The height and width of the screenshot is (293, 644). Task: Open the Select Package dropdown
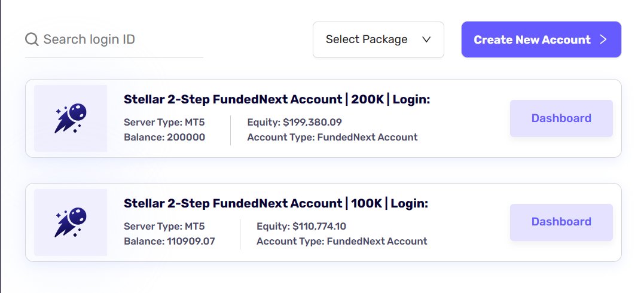tap(378, 39)
